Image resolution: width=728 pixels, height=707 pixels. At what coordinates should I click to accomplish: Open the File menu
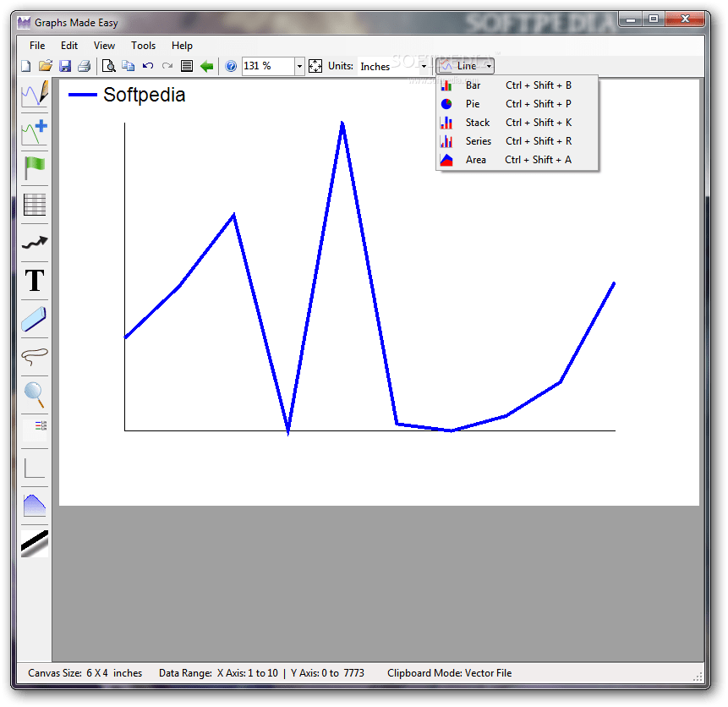point(37,46)
